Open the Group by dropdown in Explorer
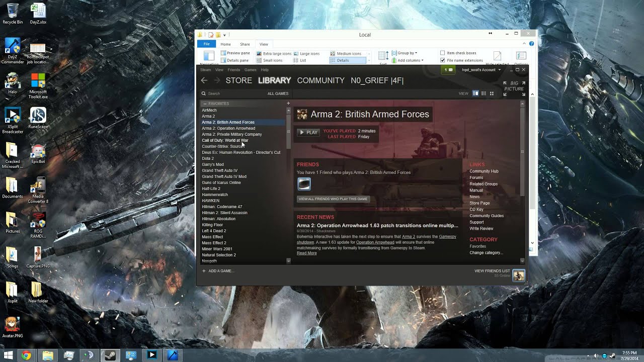 [405, 53]
